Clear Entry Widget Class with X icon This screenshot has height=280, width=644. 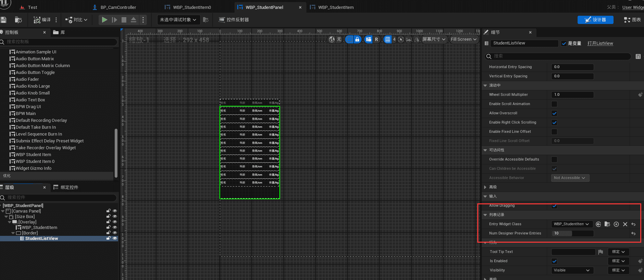point(625,224)
